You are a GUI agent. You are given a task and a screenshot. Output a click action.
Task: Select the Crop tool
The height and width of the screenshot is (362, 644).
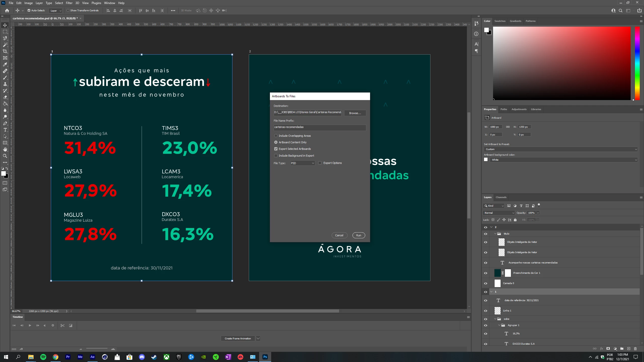(x=5, y=51)
